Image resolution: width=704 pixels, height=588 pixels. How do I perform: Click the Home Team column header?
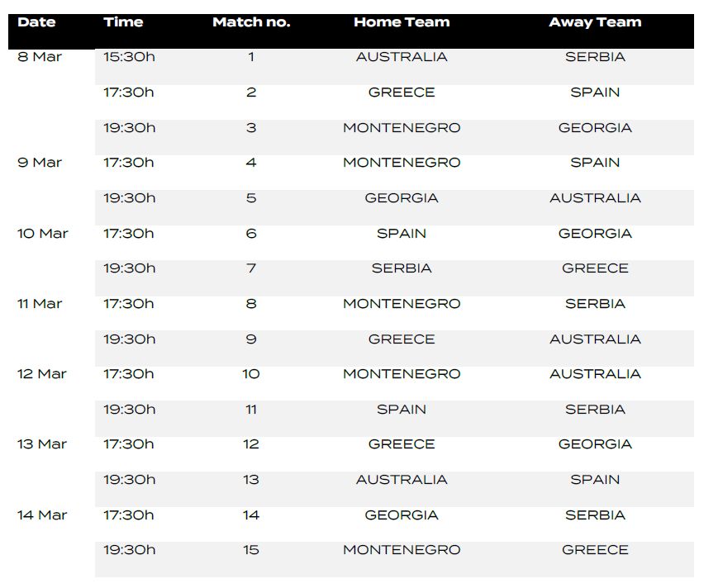[402, 22]
